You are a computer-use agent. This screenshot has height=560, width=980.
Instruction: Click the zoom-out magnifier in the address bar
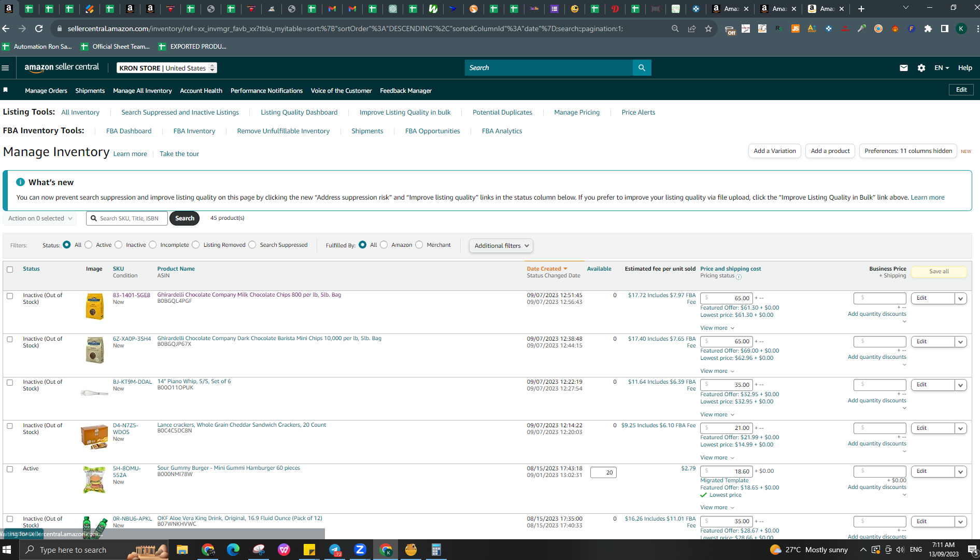point(675,29)
